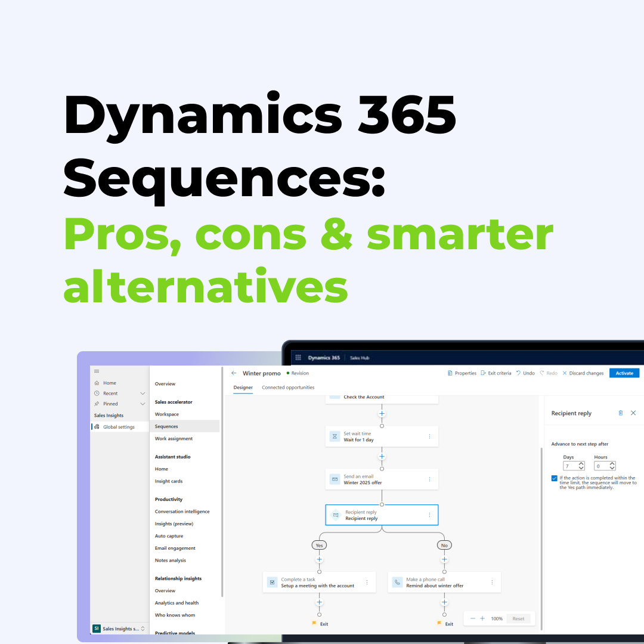Screen dimensions: 644x644
Task: Add step below the phone call step
Action: tap(444, 602)
